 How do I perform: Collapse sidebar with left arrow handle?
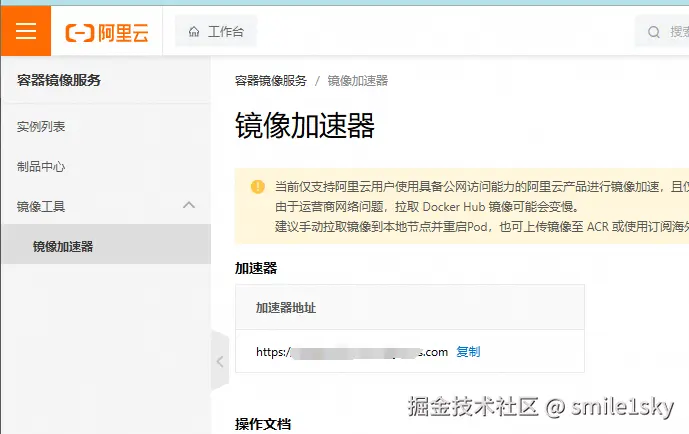[220, 362]
